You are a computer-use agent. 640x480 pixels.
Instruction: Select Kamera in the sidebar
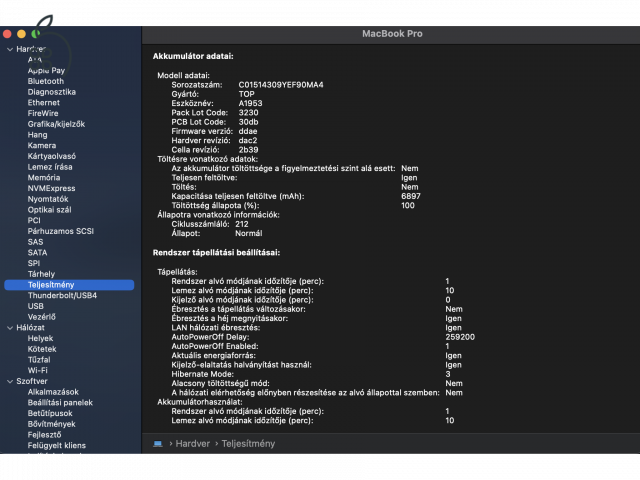coord(42,145)
